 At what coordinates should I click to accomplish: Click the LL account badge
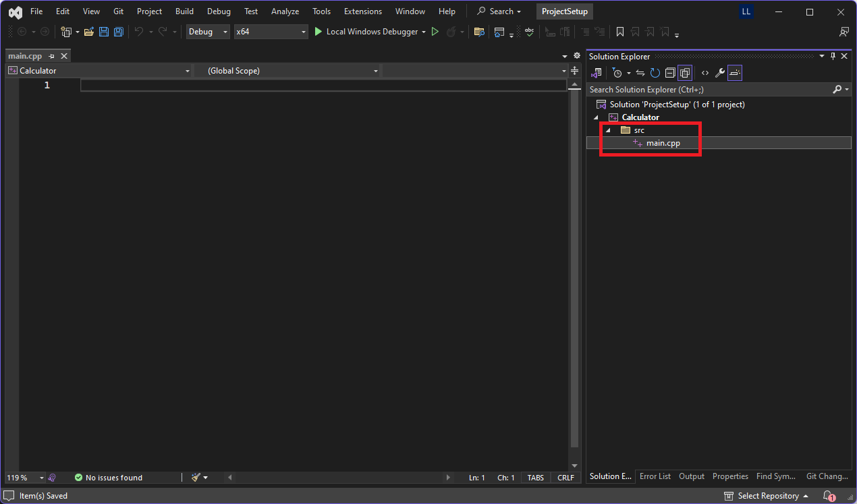pyautogui.click(x=746, y=11)
